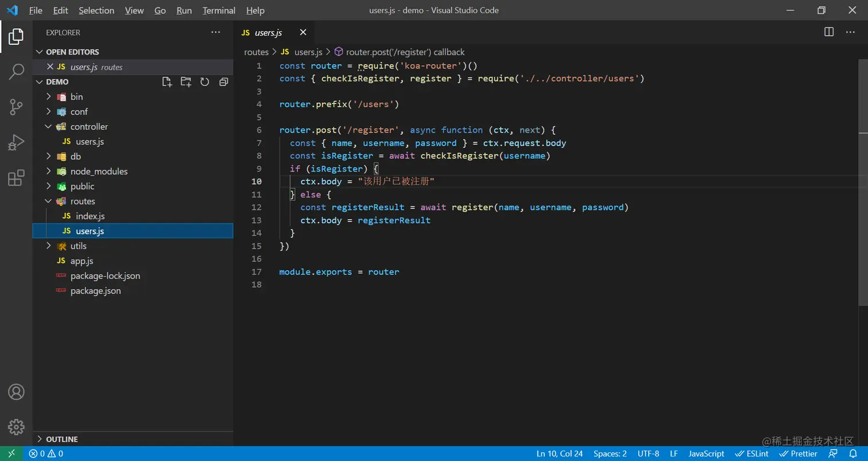Viewport: 868px width, 461px height.
Task: Click users.js breadcrumb segment
Action: point(301,52)
